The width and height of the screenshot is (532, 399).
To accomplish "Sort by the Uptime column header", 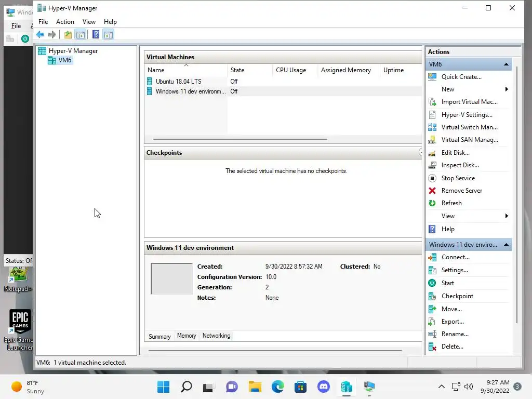I will (401, 70).
